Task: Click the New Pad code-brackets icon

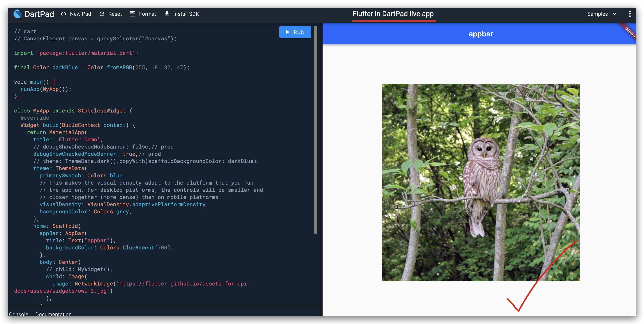Action: (x=63, y=14)
